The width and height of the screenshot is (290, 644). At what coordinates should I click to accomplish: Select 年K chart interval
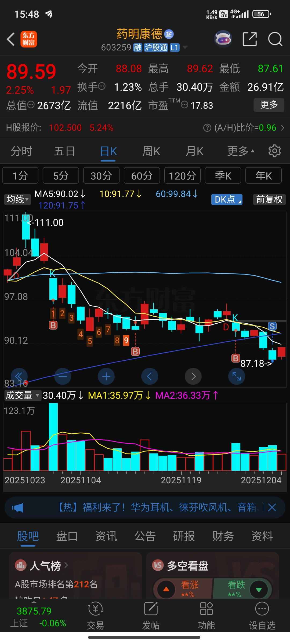[x=263, y=175]
